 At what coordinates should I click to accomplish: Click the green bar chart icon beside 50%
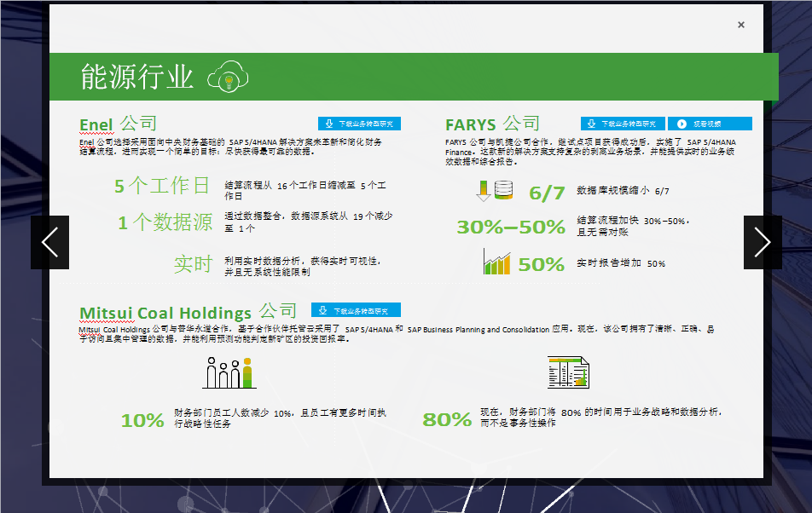point(496,262)
